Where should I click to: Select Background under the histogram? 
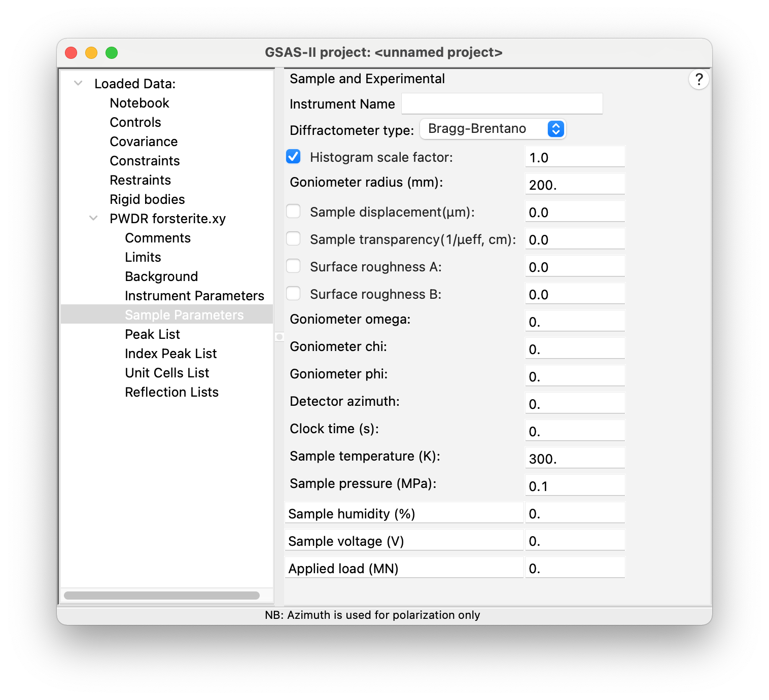click(x=161, y=276)
